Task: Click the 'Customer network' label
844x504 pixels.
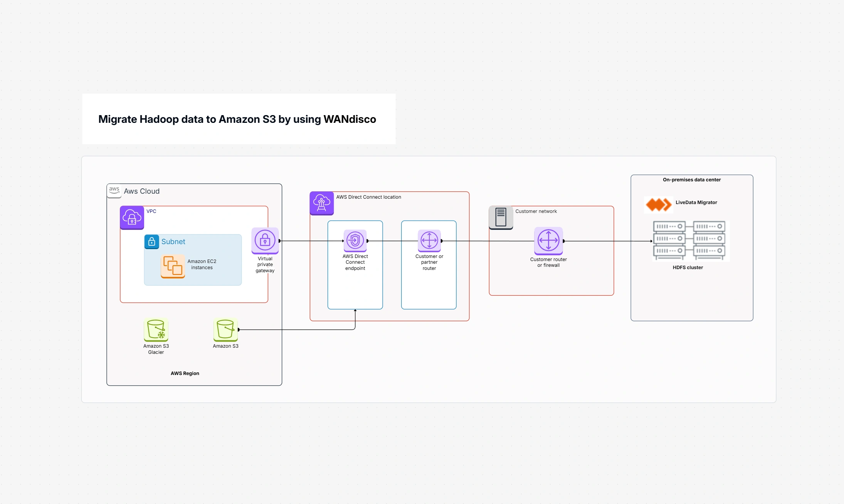Action: pos(536,211)
